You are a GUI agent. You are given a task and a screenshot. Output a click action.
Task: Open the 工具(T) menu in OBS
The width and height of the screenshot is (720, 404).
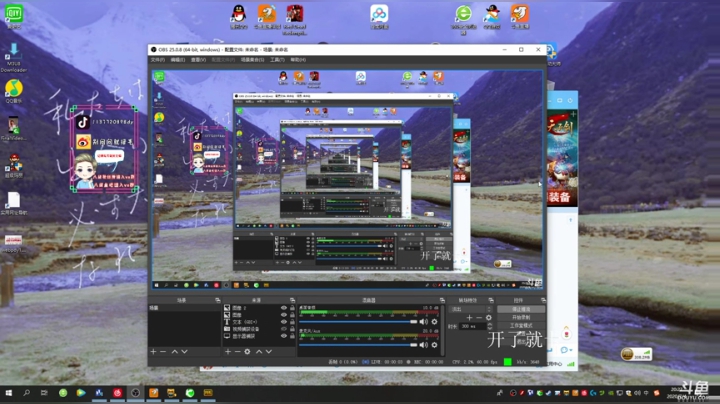pyautogui.click(x=277, y=60)
